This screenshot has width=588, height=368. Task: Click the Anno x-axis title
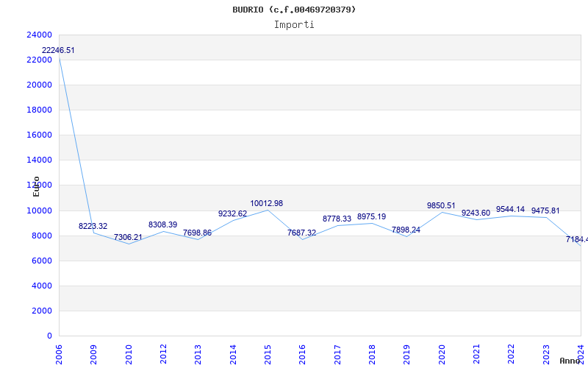click(570, 361)
